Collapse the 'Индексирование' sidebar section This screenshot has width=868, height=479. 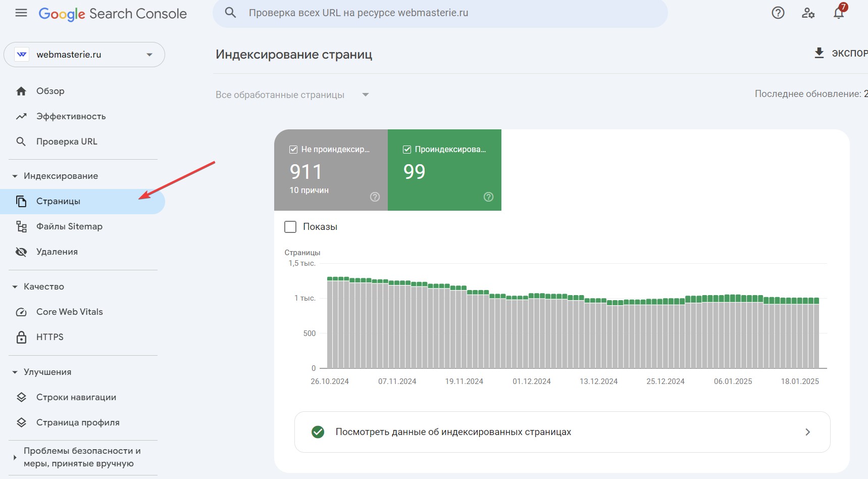point(15,176)
